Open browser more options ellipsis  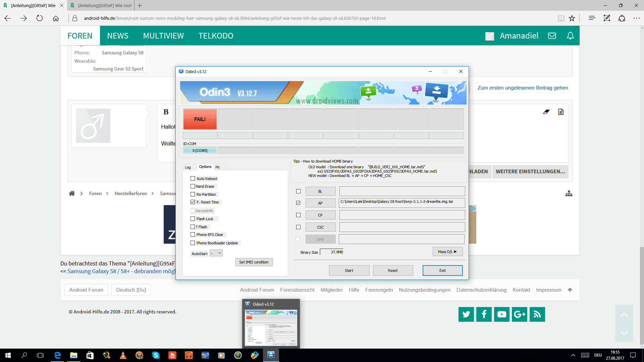point(636,18)
